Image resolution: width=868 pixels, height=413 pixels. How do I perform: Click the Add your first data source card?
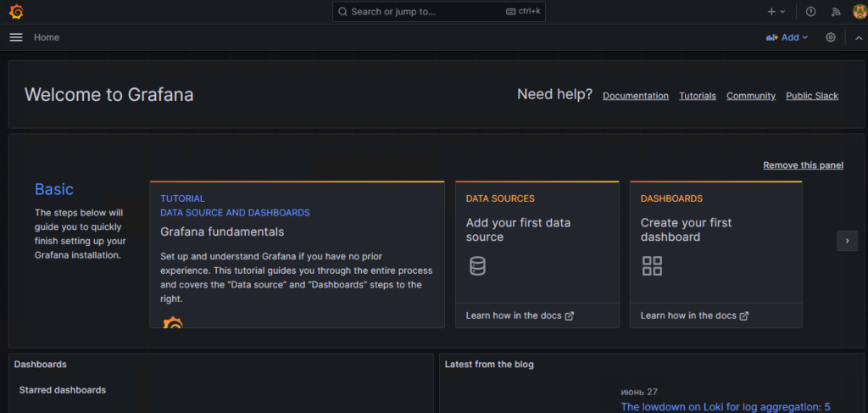537,254
